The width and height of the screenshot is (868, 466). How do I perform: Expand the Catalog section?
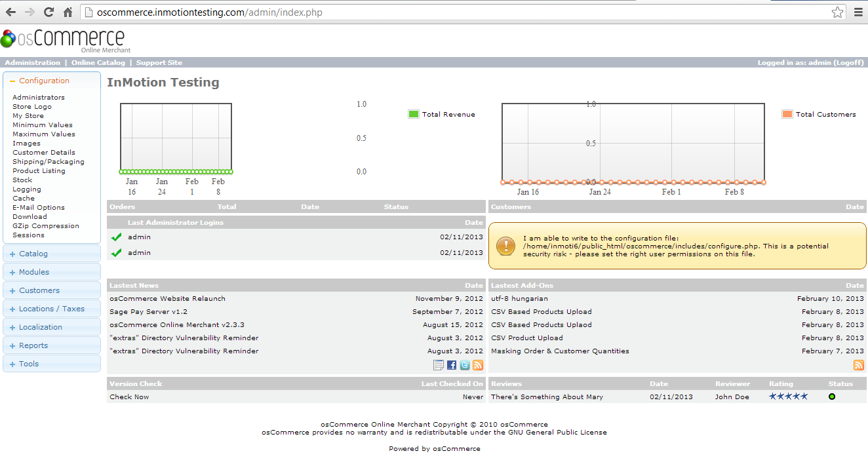tap(33, 254)
